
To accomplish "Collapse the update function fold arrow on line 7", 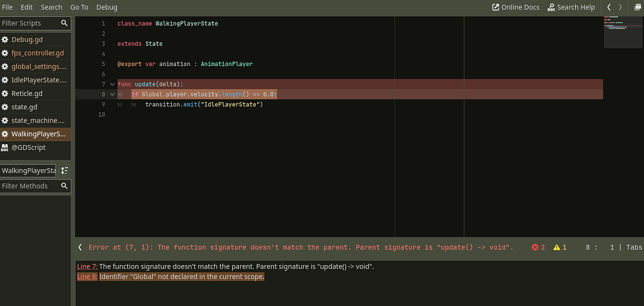I will coord(113,84).
